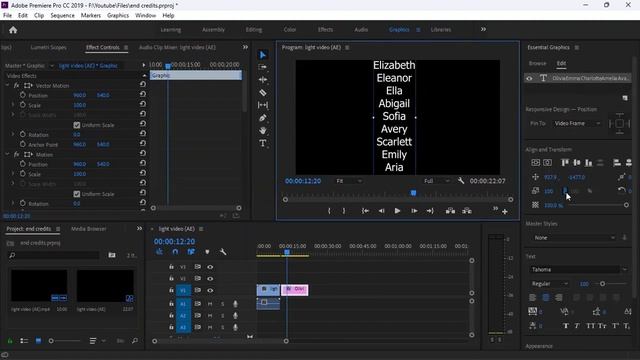Click the Extract button
This screenshot has height=360, width=640.
tap(467, 211)
